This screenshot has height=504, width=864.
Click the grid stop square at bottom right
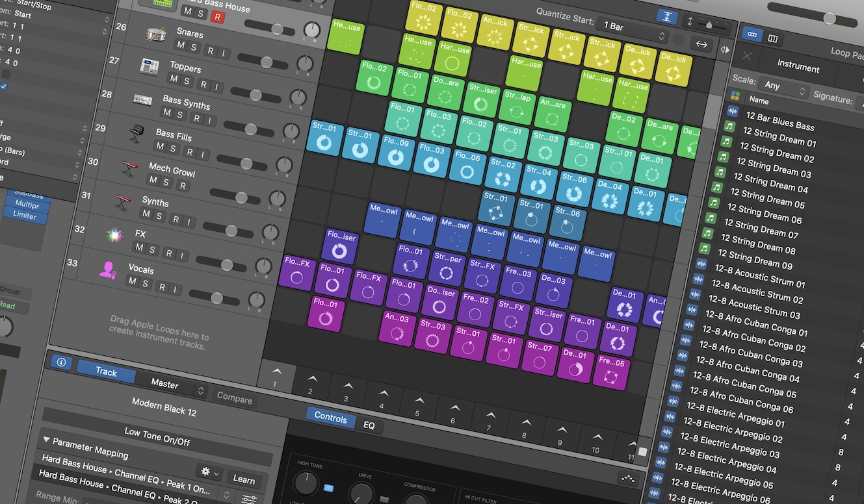(642, 451)
